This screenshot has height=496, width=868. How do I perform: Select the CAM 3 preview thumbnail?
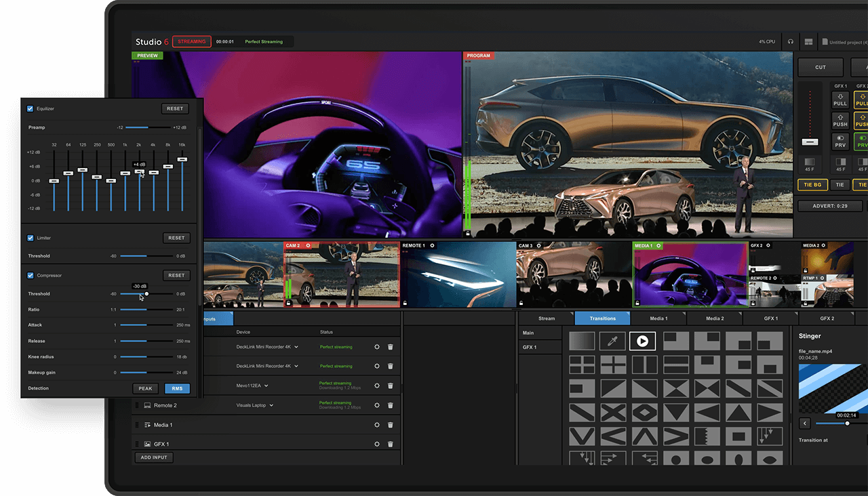point(574,273)
